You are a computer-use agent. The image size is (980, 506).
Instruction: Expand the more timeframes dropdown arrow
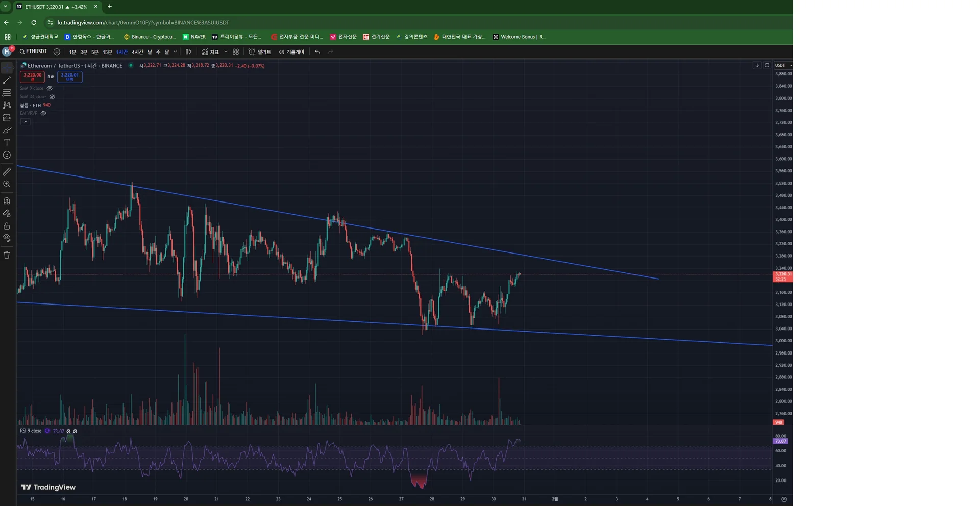tap(175, 52)
